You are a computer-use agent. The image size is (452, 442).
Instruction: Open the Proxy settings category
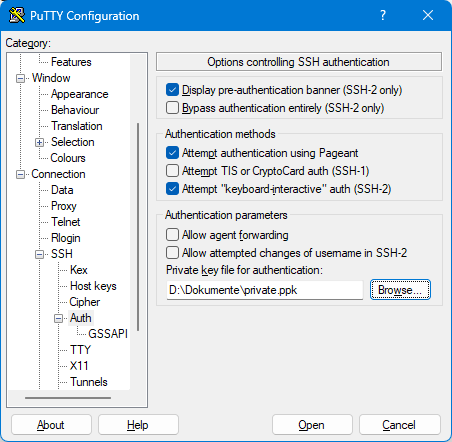(x=64, y=206)
